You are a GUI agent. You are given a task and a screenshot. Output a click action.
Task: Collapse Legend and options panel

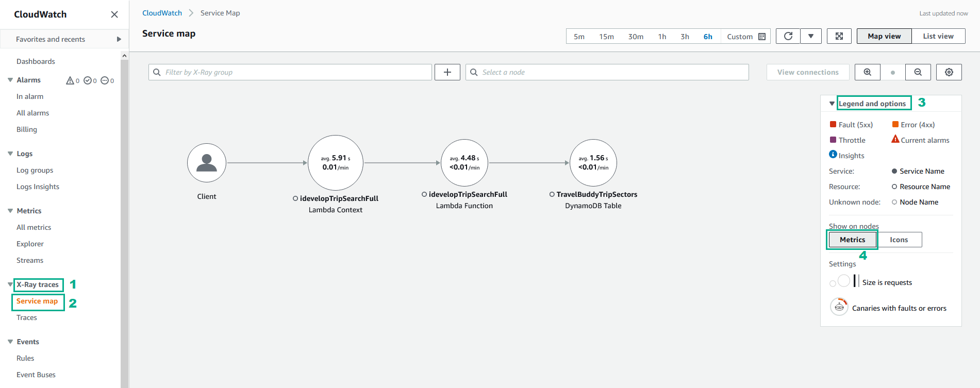832,104
